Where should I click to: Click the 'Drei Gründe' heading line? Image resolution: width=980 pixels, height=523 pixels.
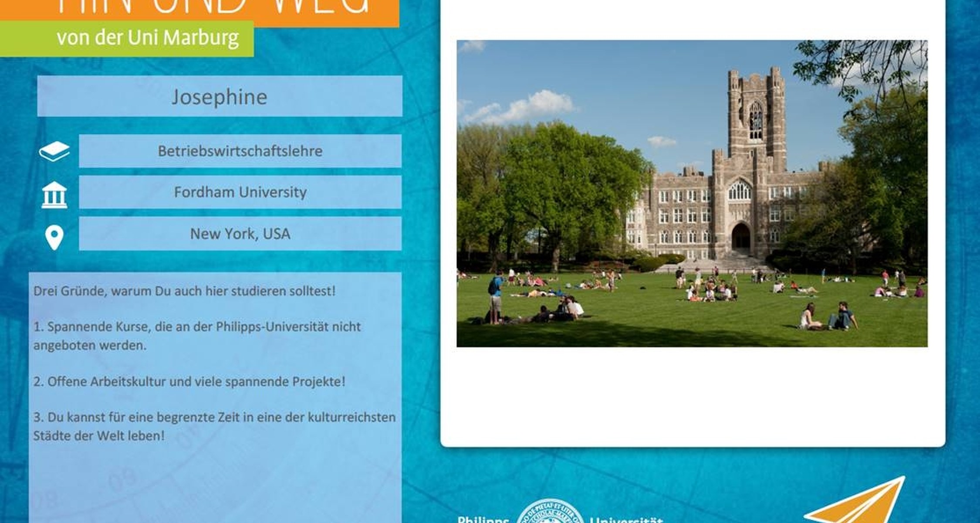[x=185, y=291]
